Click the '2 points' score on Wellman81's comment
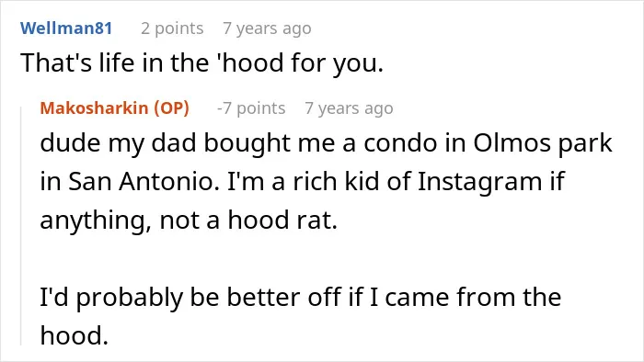The width and height of the screenshot is (644, 362). (x=172, y=28)
